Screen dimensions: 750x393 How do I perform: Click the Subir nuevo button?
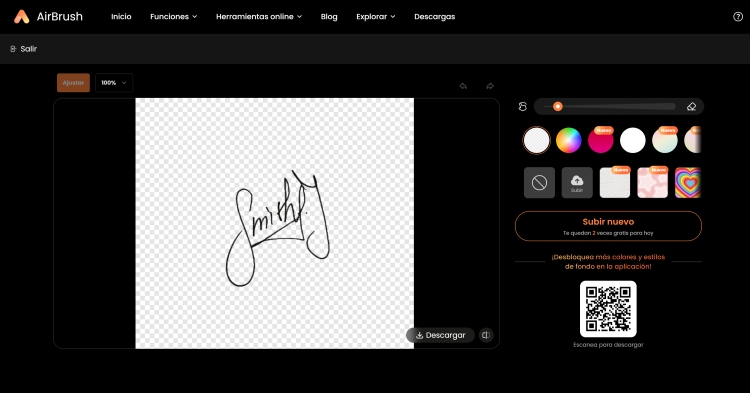608,226
